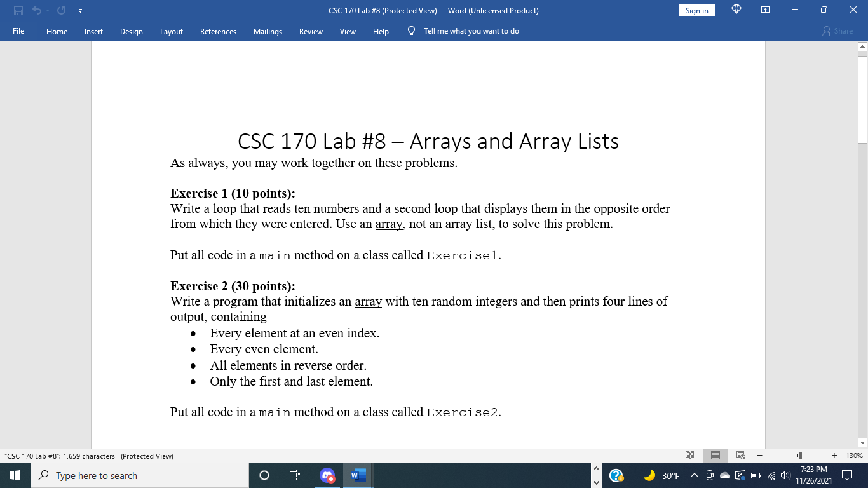The image size is (868, 488).
Task: Switch to Read Mode view
Action: [x=689, y=456]
